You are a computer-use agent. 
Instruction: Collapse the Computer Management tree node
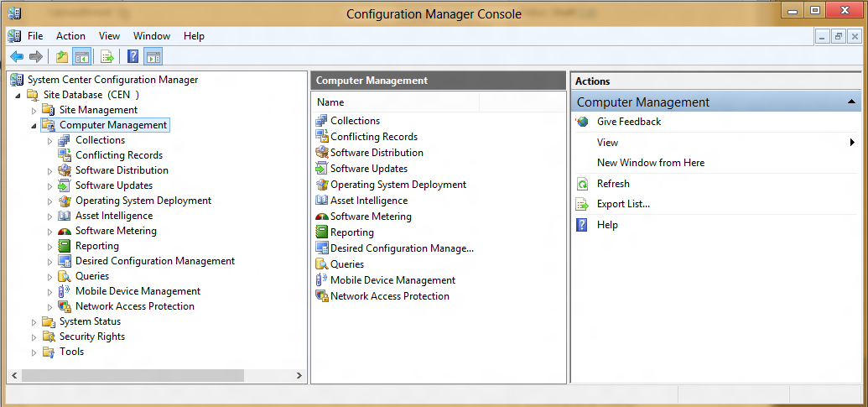click(34, 126)
